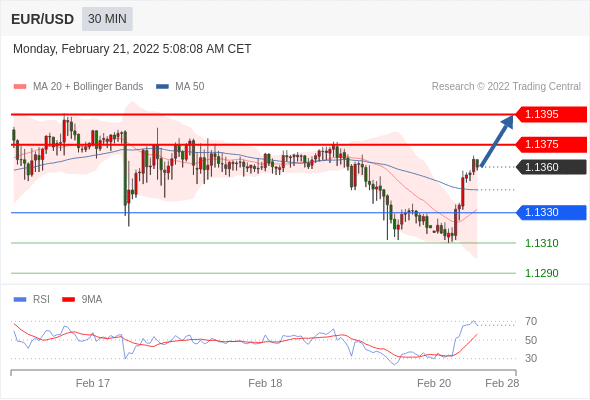Click the 1.1375 resistance price tag
590x400 pixels.
pos(551,144)
